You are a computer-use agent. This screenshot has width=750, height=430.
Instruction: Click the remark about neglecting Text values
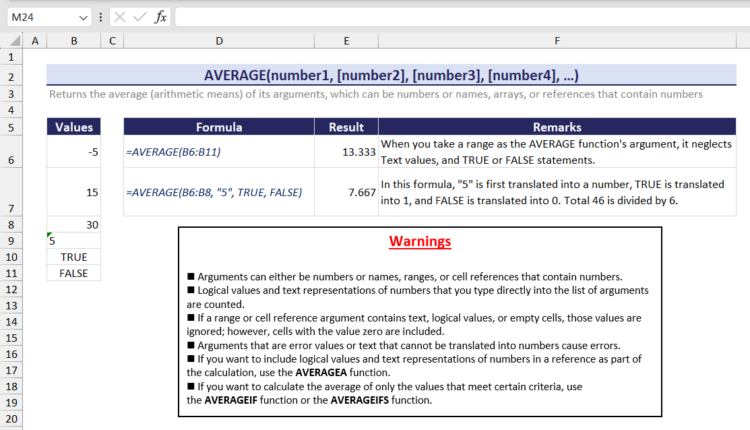click(557, 152)
